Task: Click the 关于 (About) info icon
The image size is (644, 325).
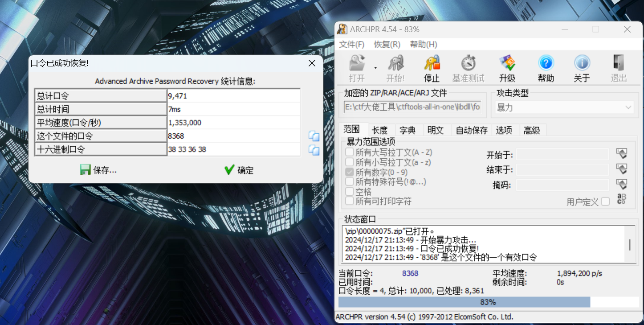Action: coord(582,63)
